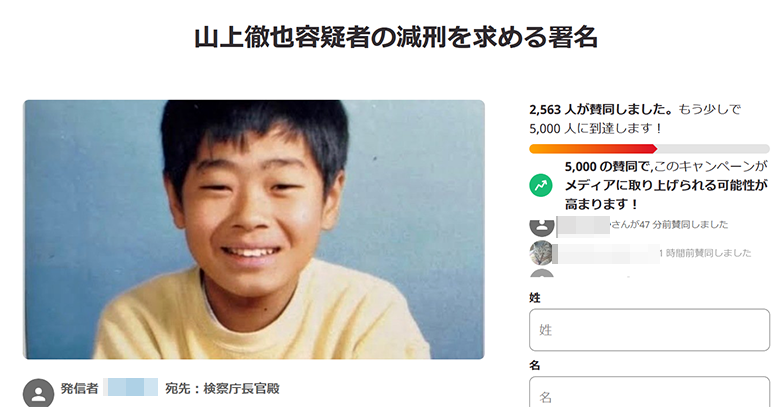The width and height of the screenshot is (780, 407).
Task: Click the 5,000 の賛同で media milestone message
Action: (x=666, y=185)
